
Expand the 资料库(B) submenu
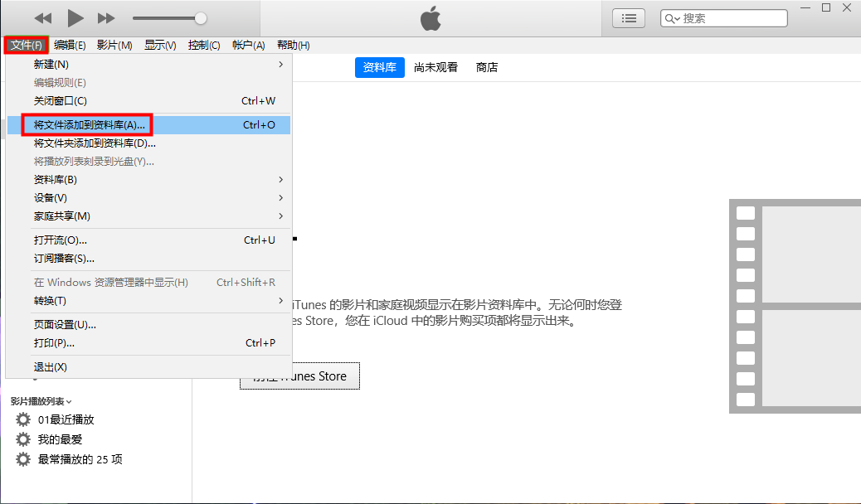[148, 180]
